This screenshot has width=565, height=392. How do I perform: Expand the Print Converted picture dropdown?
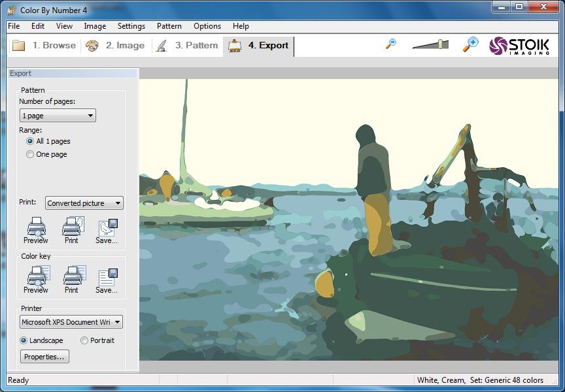pyautogui.click(x=84, y=203)
